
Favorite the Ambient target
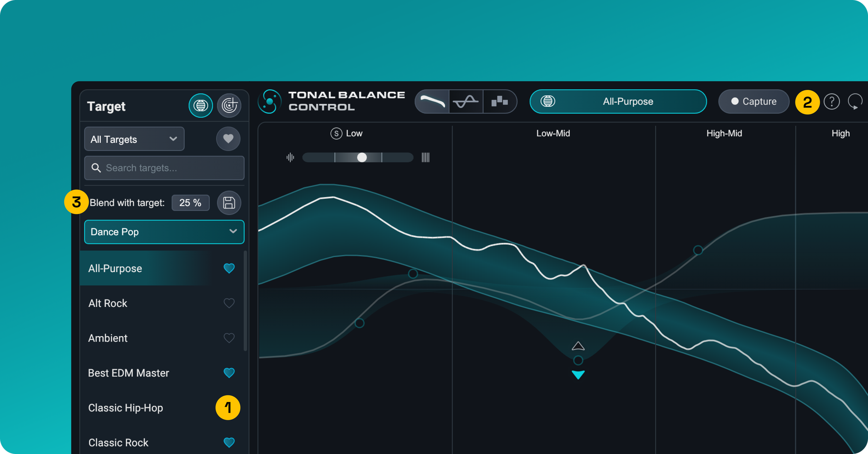click(229, 338)
